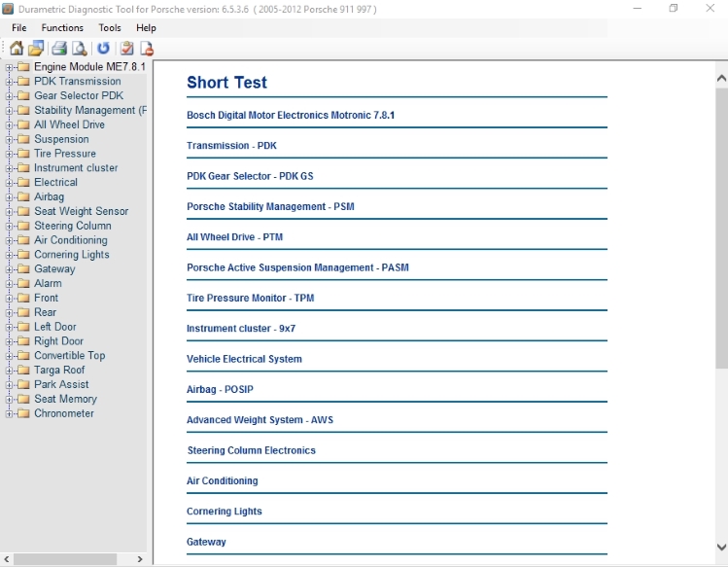Viewport: 728px width, 567px height.
Task: Open the Tools menu
Action: 110,28
